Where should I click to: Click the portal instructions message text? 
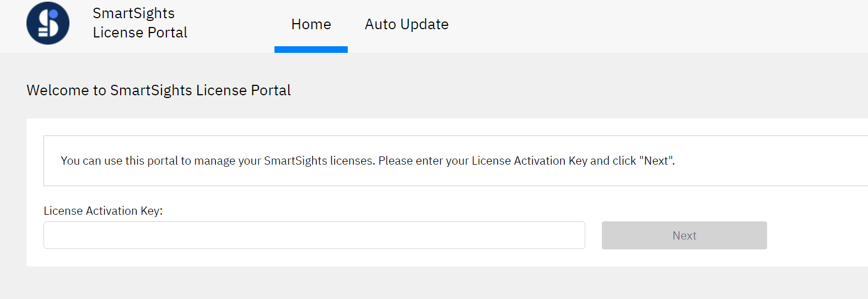coord(368,161)
